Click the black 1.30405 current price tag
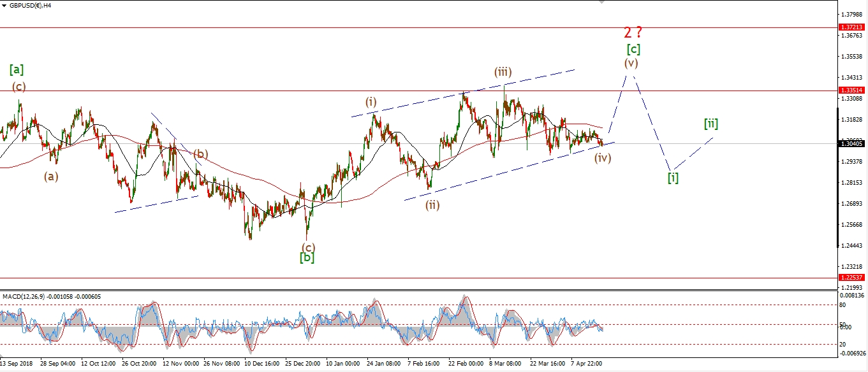The height and width of the screenshot is (372, 868). 852,144
